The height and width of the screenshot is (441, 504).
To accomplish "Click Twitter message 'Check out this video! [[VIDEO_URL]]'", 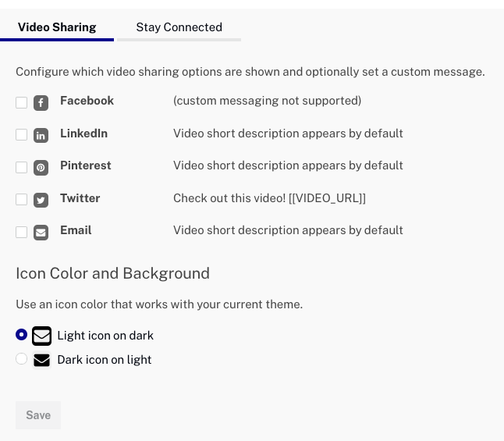I will coord(269,198).
